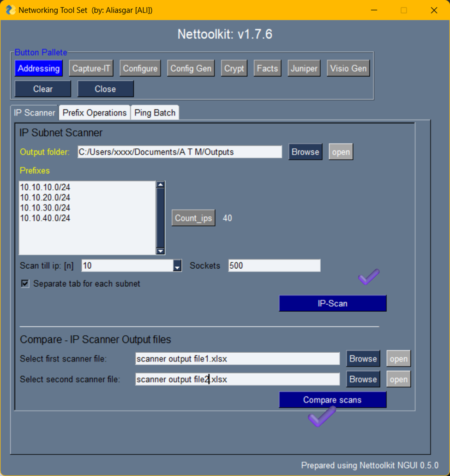Open the Facts section

[267, 68]
